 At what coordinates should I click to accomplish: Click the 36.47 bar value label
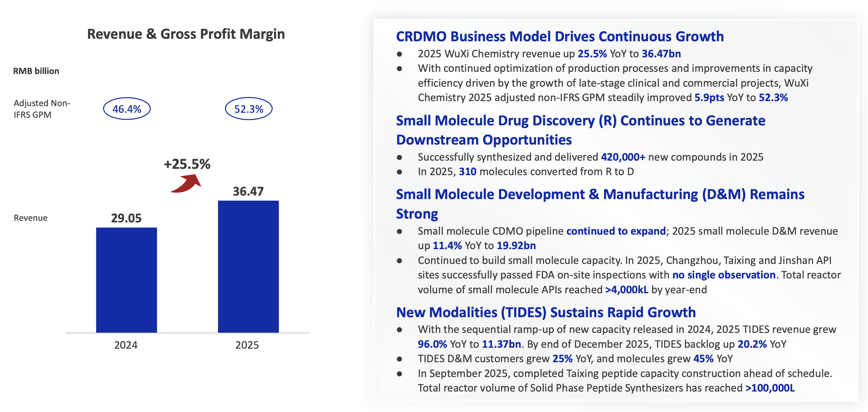coord(248,191)
